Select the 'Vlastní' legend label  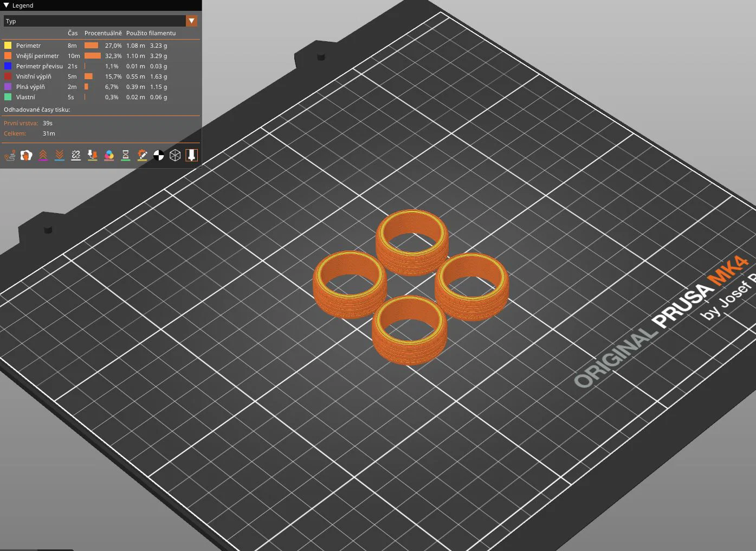[x=25, y=97]
